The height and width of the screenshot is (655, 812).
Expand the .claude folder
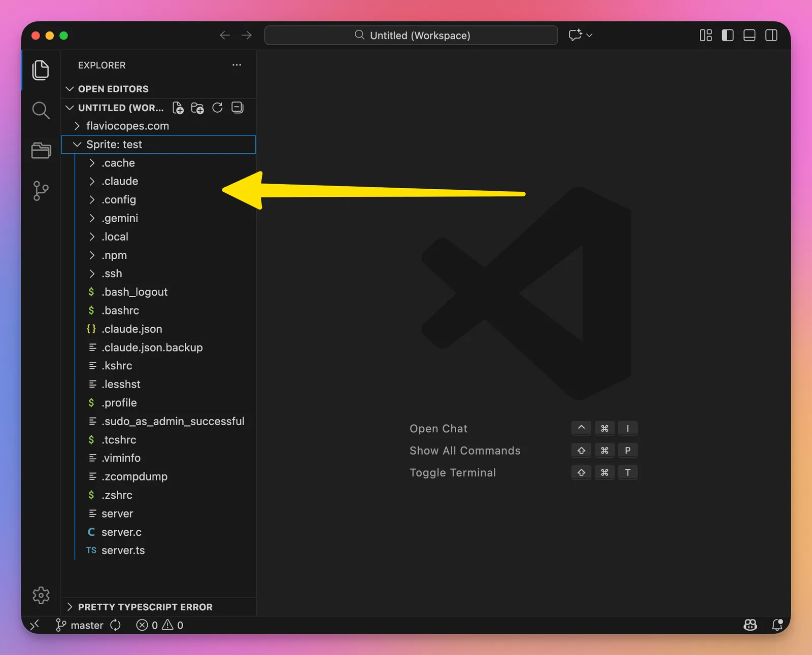pos(158,181)
